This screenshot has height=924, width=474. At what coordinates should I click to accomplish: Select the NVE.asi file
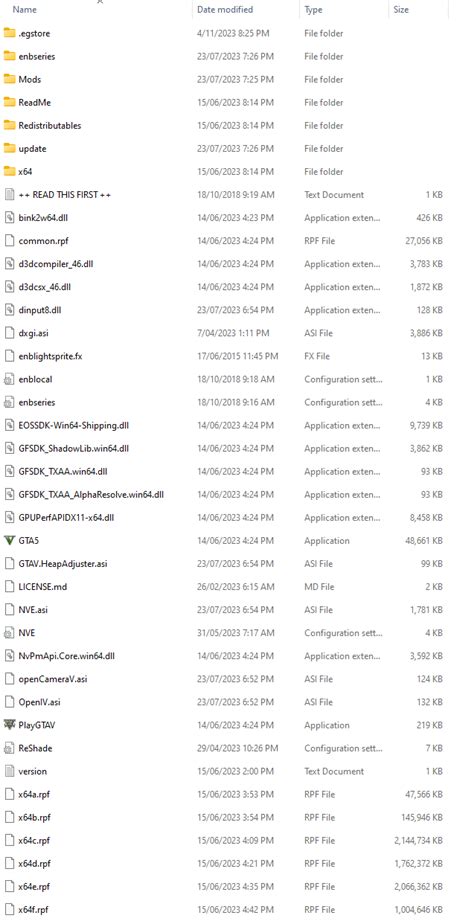pyautogui.click(x=33, y=610)
